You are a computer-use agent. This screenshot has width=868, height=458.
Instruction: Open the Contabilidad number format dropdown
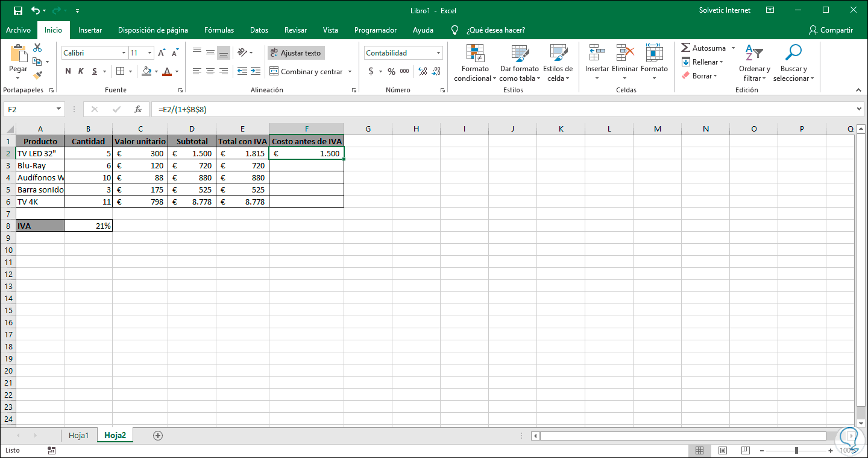438,53
